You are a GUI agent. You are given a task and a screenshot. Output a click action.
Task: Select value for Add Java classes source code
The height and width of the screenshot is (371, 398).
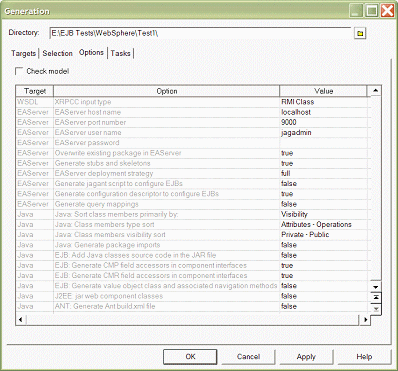[x=323, y=255]
